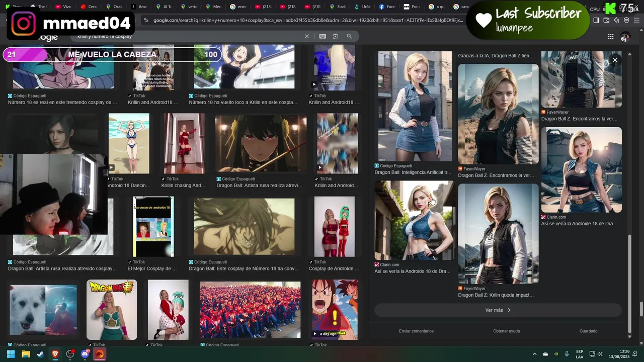Open 'Dragon Ball Z: Krilin queda impact...' link

[496, 295]
